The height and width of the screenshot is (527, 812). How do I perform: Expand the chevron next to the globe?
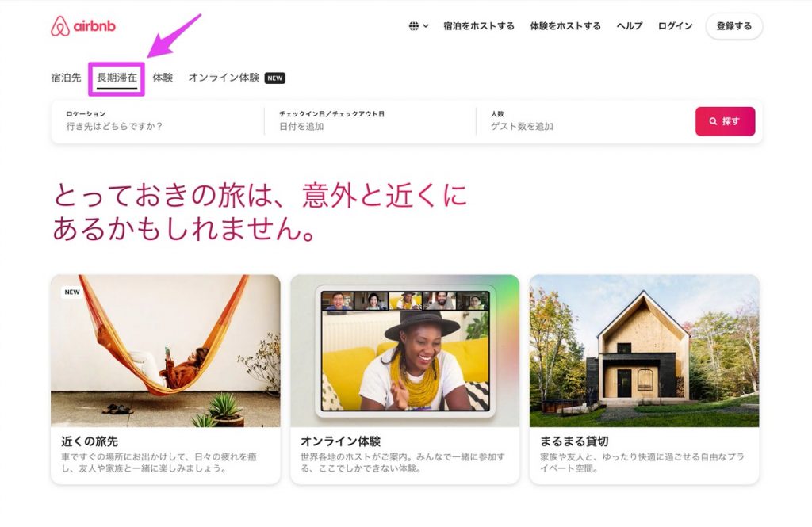pos(426,26)
